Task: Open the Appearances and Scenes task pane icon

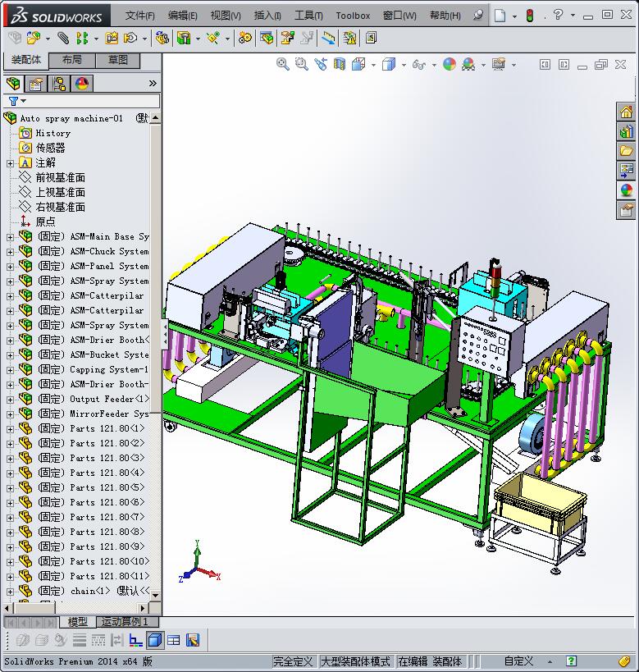Action: (x=626, y=190)
